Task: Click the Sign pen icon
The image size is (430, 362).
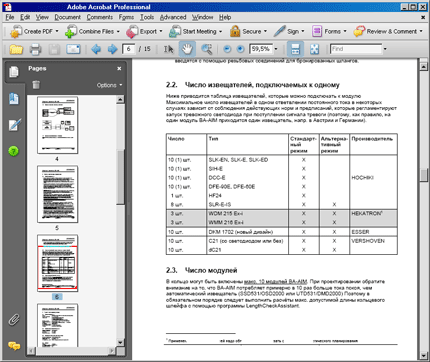Action: point(279,31)
